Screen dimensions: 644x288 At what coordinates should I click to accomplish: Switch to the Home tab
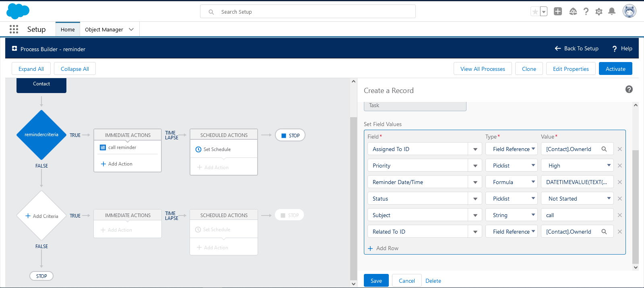pos(68,29)
